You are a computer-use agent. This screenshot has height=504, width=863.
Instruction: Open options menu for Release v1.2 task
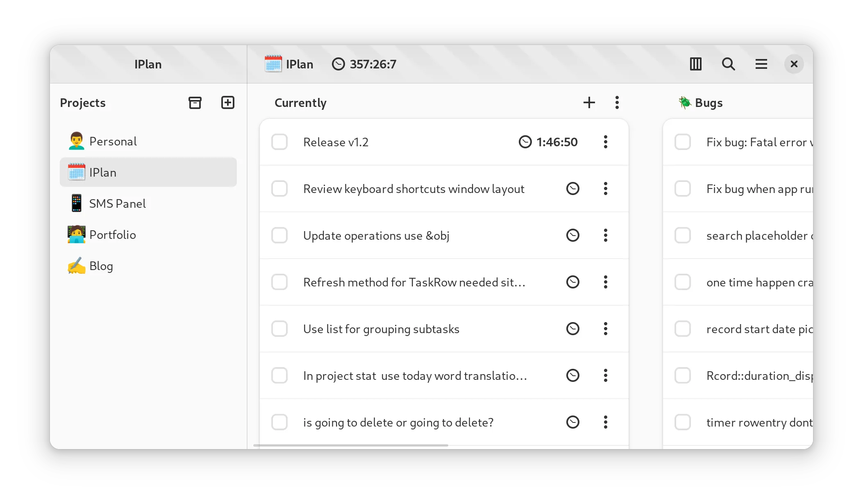605,142
